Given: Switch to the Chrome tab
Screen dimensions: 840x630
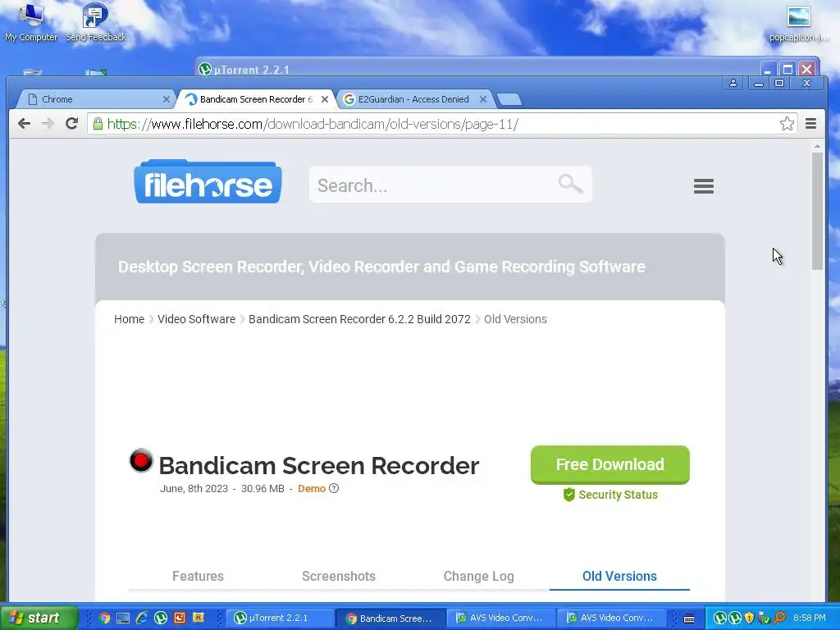Looking at the screenshot, I should pyautogui.click(x=97, y=99).
